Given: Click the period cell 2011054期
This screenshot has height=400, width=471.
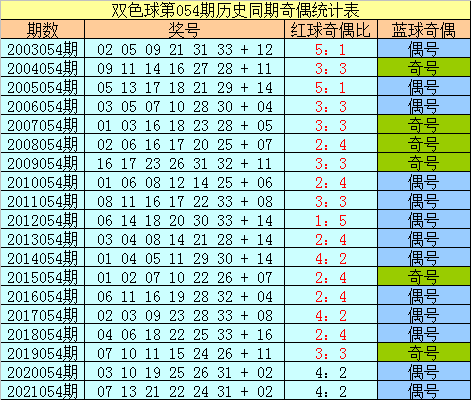Looking at the screenshot, I should [x=42, y=201].
